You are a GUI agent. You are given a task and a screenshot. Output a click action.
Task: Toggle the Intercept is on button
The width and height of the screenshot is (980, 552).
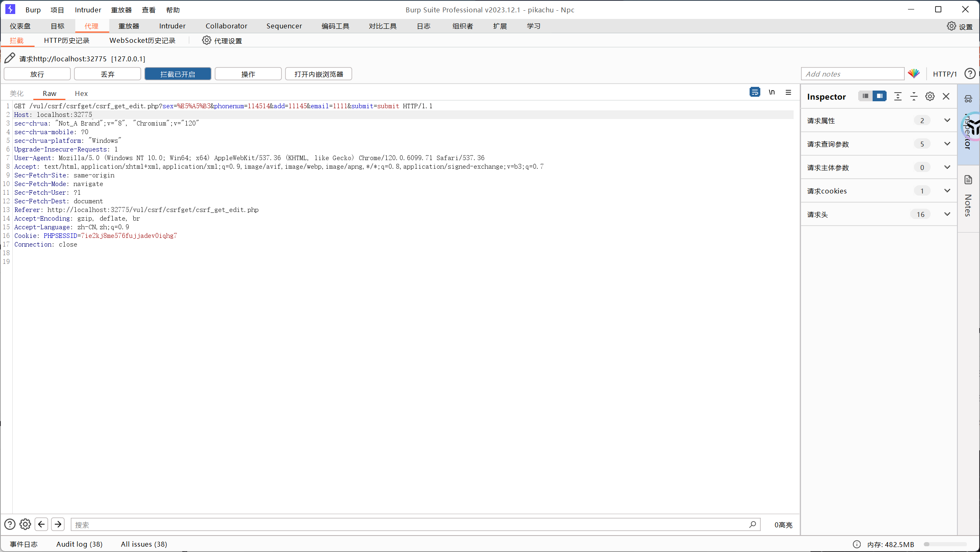coord(178,74)
